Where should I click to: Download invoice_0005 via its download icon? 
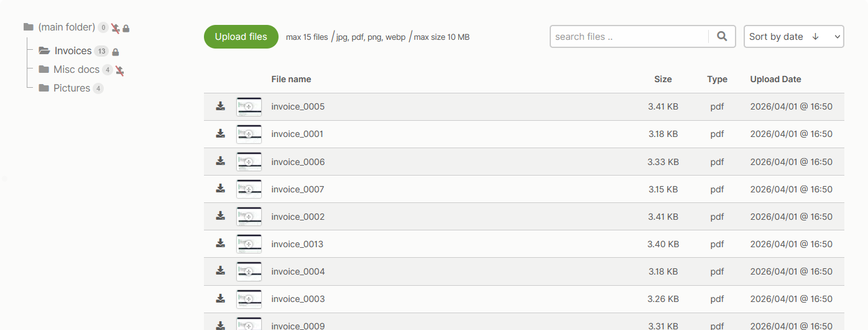[220, 106]
